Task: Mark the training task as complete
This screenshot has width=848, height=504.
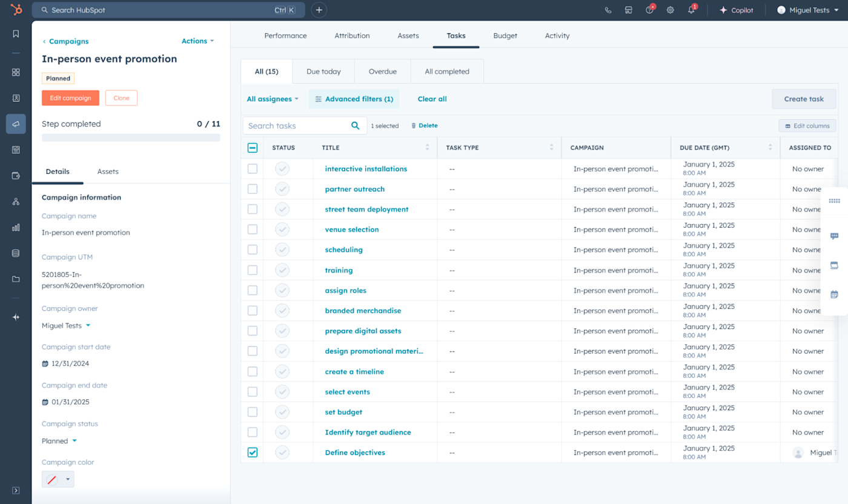Action: tap(282, 270)
